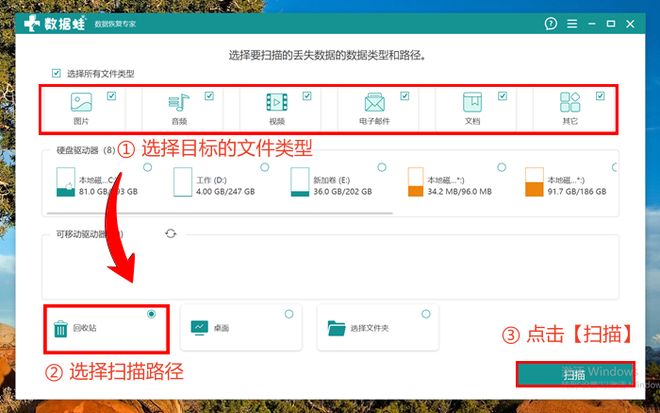Select the local disk C: radio button
The width and height of the screenshot is (660, 413).
147,167
